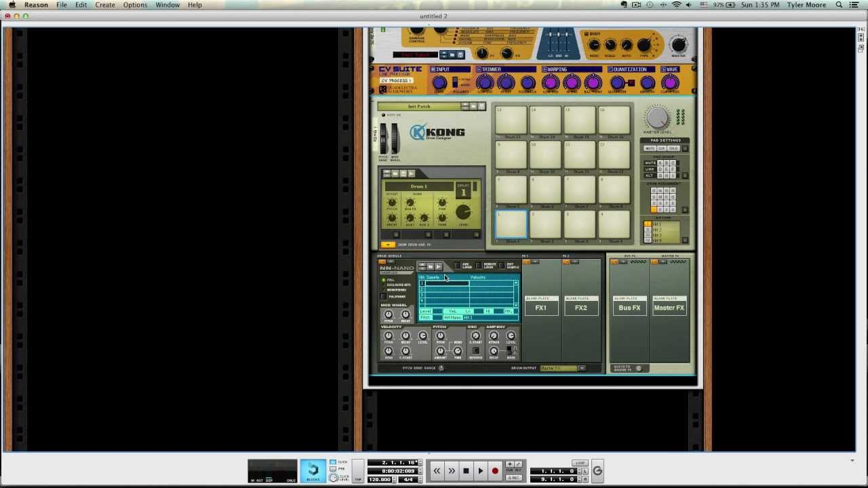Collapse the Show Drum and FX expander
This screenshot has height=488, width=868.
pyautogui.click(x=388, y=245)
